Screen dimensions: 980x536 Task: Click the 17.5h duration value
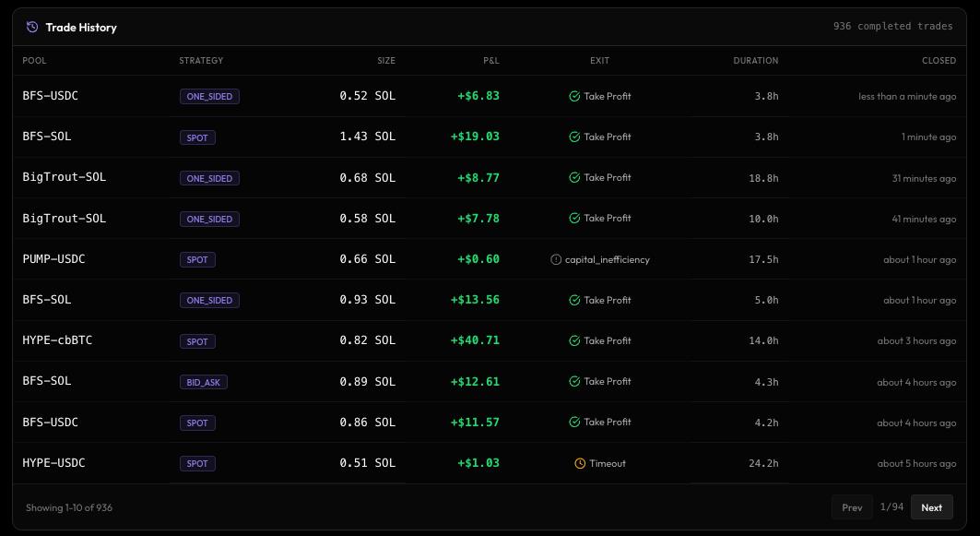tap(763, 259)
